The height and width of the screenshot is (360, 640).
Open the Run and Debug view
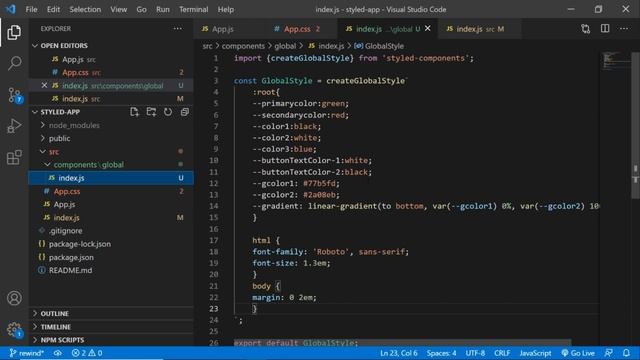pos(14,126)
